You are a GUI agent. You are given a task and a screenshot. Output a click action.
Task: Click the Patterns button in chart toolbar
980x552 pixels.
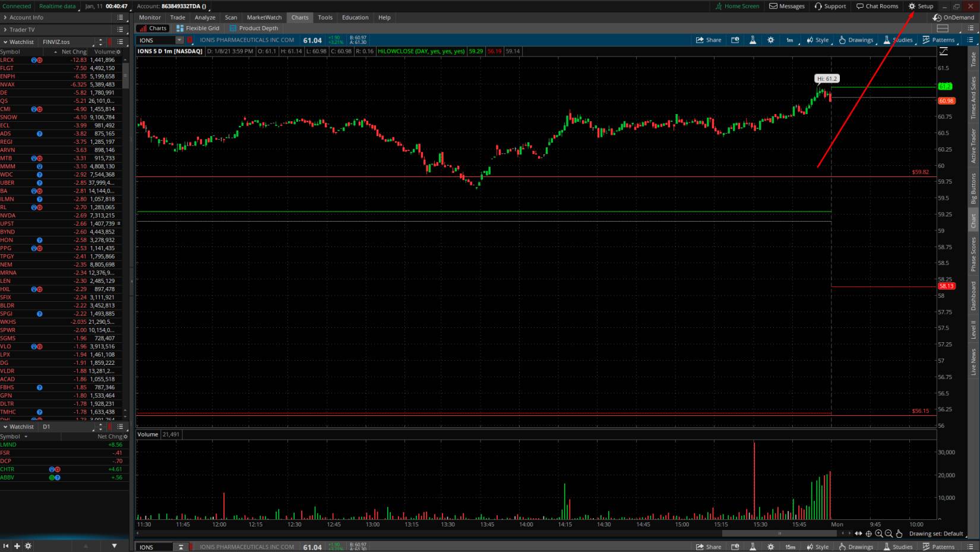click(x=938, y=40)
